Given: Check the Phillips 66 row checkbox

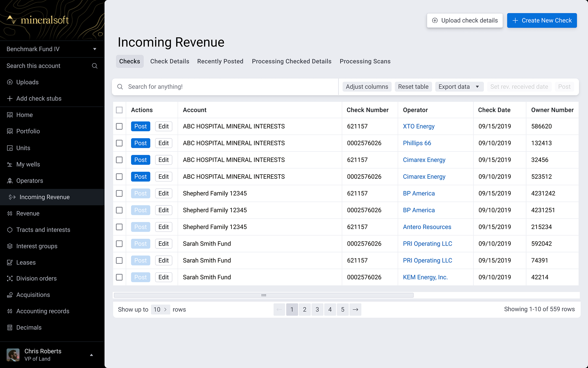Looking at the screenshot, I should [x=119, y=143].
